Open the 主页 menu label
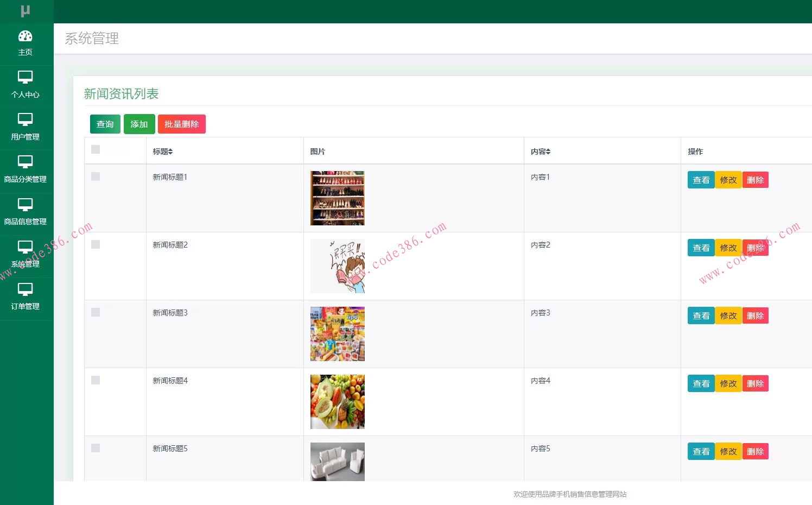The height and width of the screenshot is (505, 812). click(26, 52)
